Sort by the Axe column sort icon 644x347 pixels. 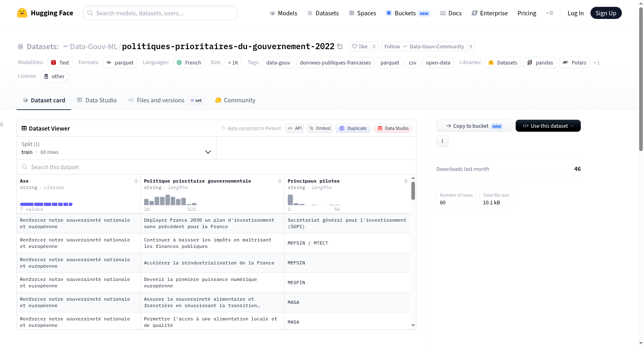click(x=136, y=181)
